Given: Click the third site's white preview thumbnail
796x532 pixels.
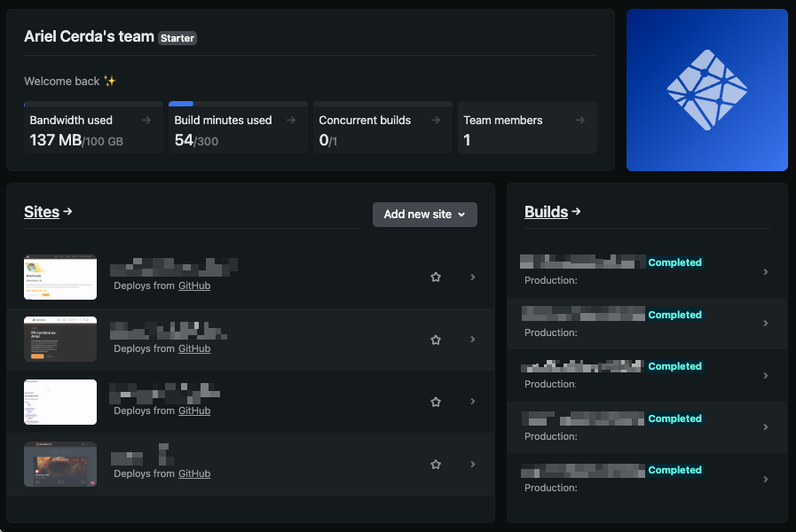Looking at the screenshot, I should (60, 402).
